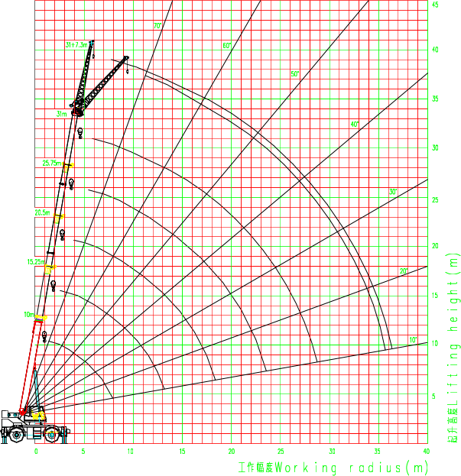Select the 30 tick on lifting height axis
Image resolution: width=461 pixels, height=476 pixels.
click(x=435, y=147)
